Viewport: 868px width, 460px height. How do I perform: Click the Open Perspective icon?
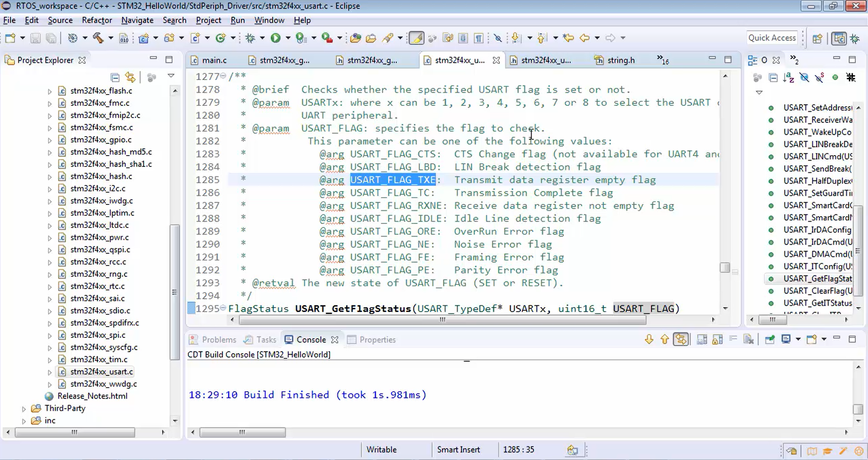(x=817, y=38)
